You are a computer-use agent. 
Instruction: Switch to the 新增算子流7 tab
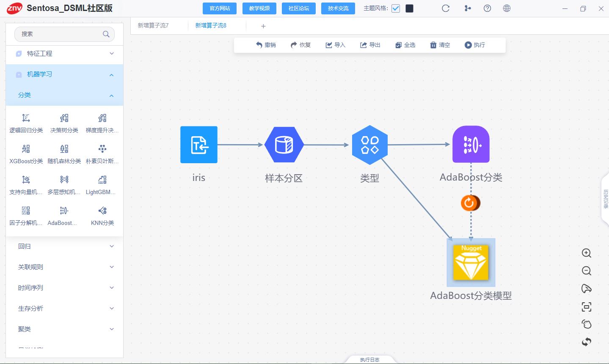point(153,25)
